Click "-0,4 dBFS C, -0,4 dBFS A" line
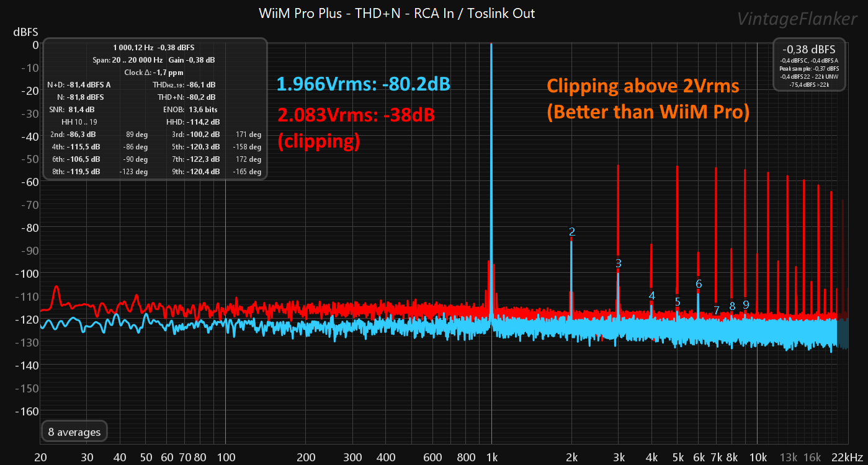868x465 pixels. pos(809,60)
